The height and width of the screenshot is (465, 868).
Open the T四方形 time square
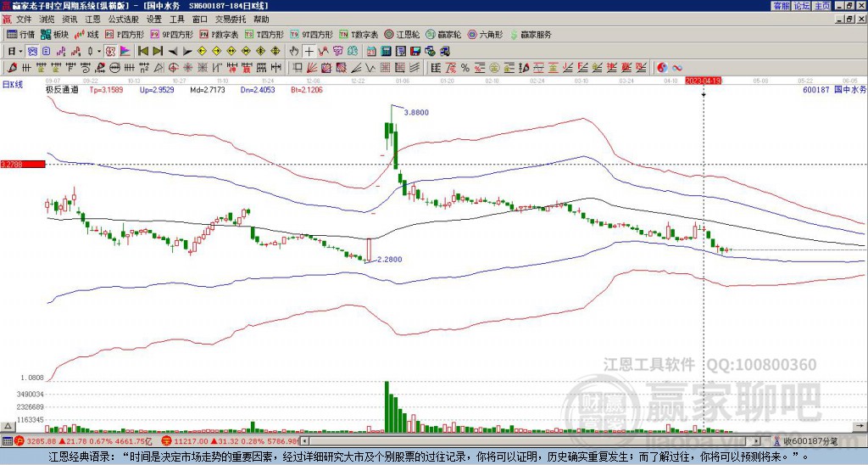tap(264, 34)
